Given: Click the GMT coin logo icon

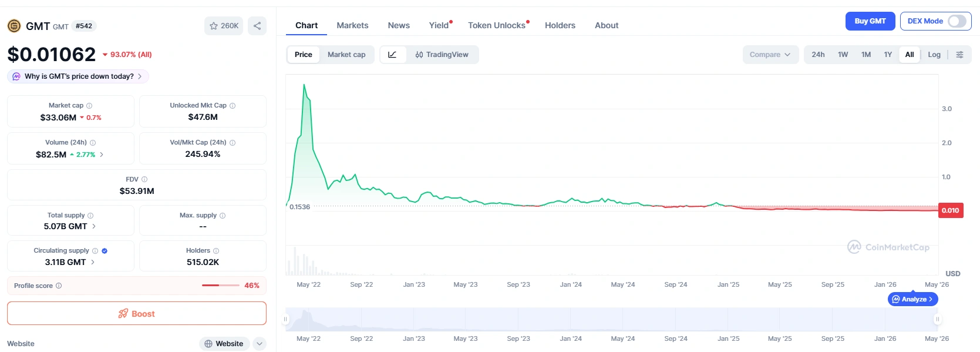Looking at the screenshot, I should point(14,26).
